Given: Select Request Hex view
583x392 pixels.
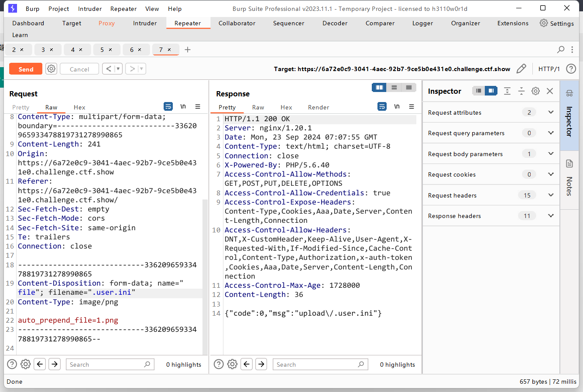Looking at the screenshot, I should 79,107.
